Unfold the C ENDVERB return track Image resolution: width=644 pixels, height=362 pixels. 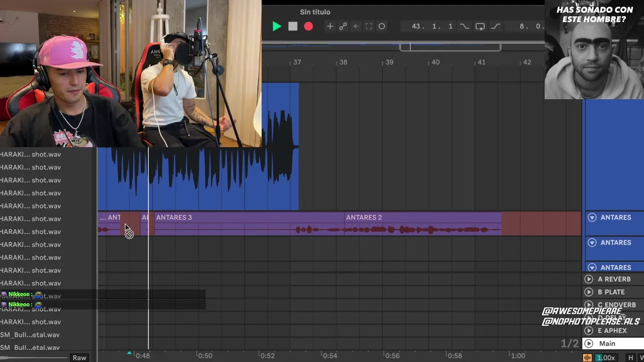pos(589,305)
